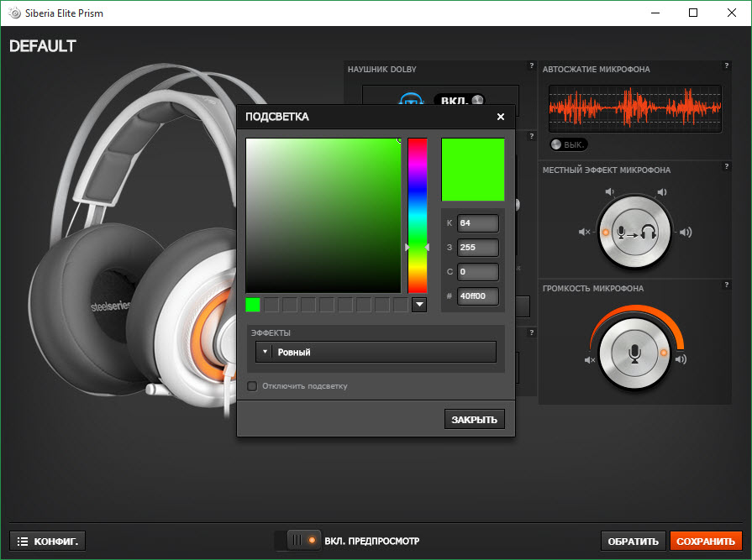The width and height of the screenshot is (752, 560).
Task: Open help for АВТОСЖАТИЕ МИКРОФОНА panel
Action: 727,65
